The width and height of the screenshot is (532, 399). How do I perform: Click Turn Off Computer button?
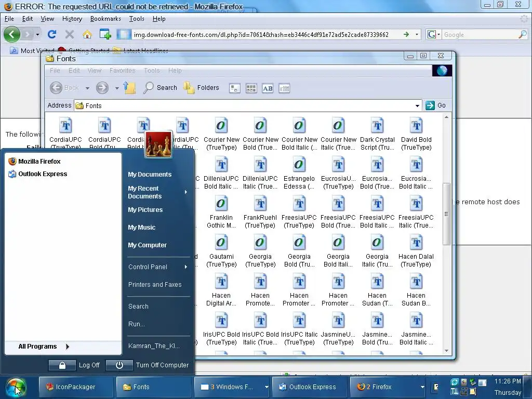tap(148, 365)
